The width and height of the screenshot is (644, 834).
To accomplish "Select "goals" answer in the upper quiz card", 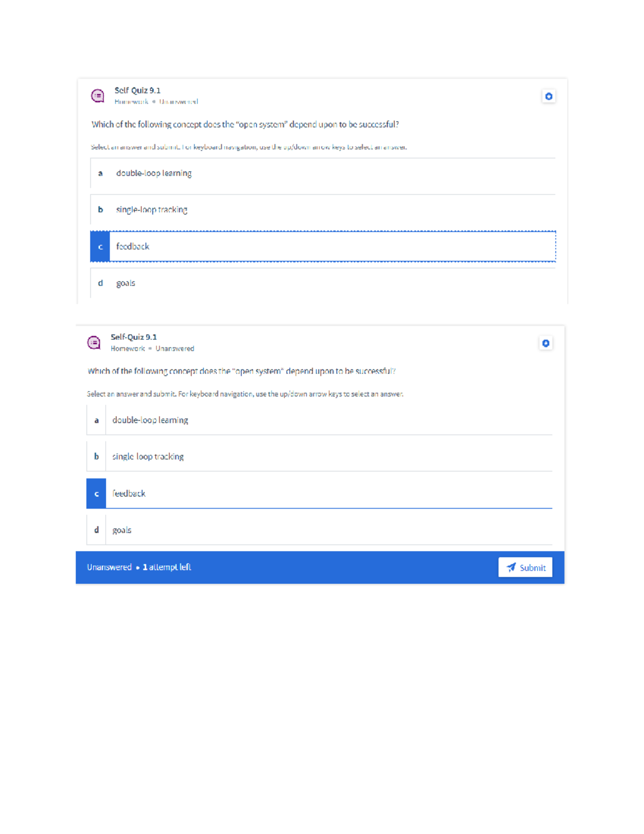I will tap(126, 283).
